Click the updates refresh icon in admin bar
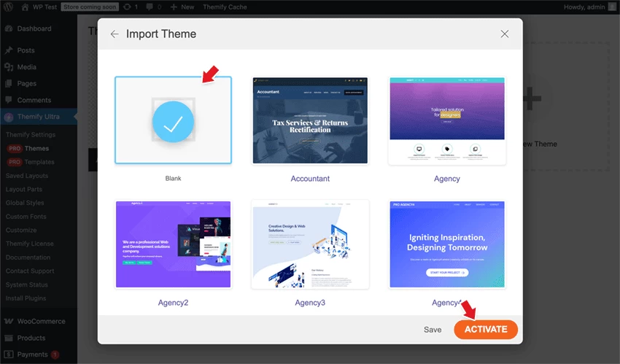The height and width of the screenshot is (364, 620). click(127, 7)
